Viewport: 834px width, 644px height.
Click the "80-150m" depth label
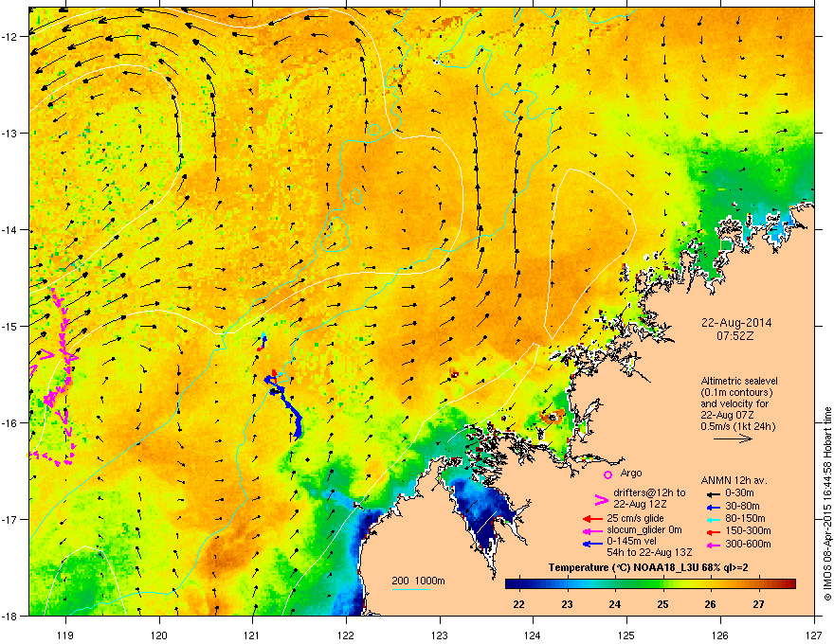745,518
